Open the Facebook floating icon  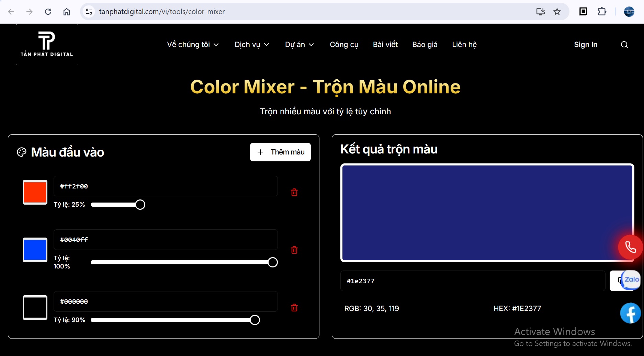(x=630, y=313)
